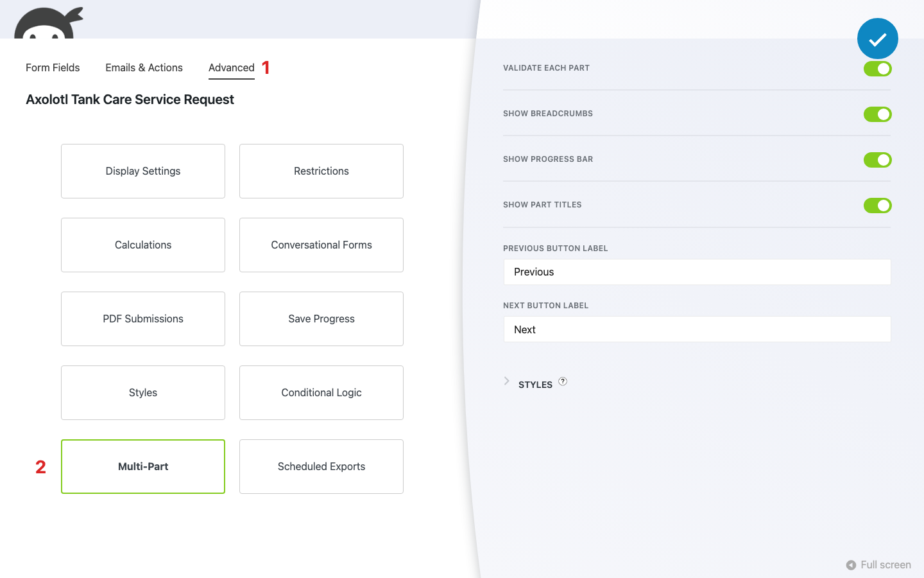Open Conditional Logic settings
924x578 pixels.
click(x=321, y=393)
